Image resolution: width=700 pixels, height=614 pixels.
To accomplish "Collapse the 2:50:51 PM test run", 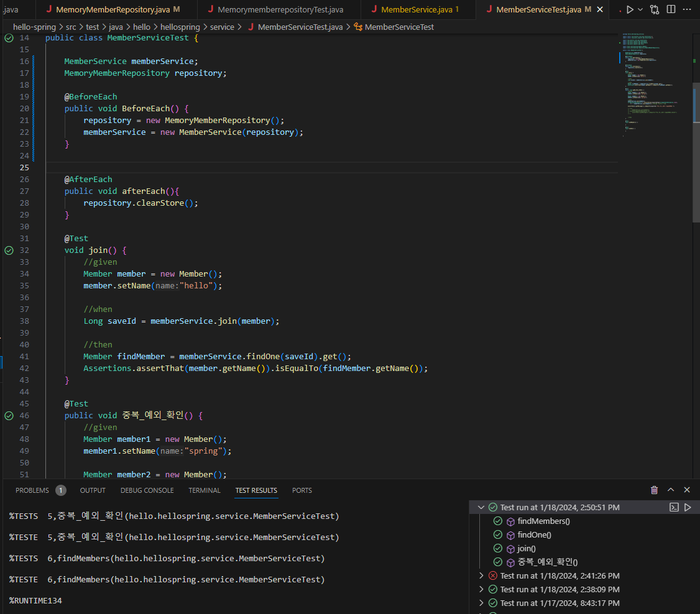I will click(481, 507).
